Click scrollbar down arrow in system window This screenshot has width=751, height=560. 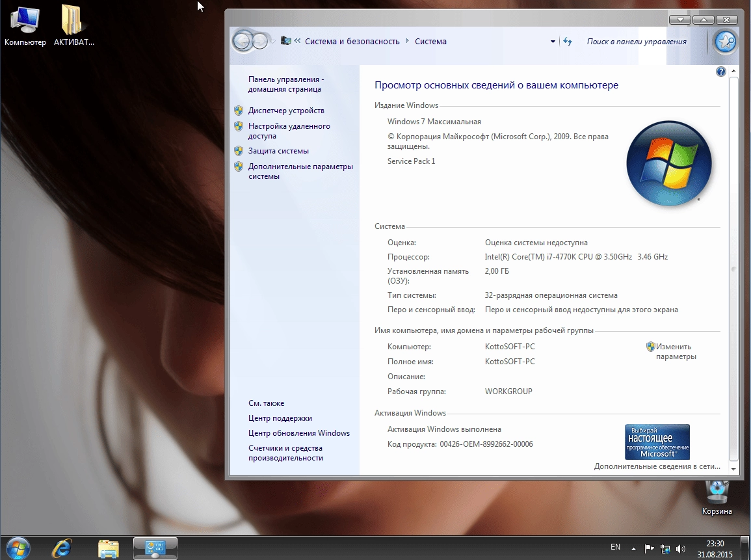pyautogui.click(x=733, y=469)
